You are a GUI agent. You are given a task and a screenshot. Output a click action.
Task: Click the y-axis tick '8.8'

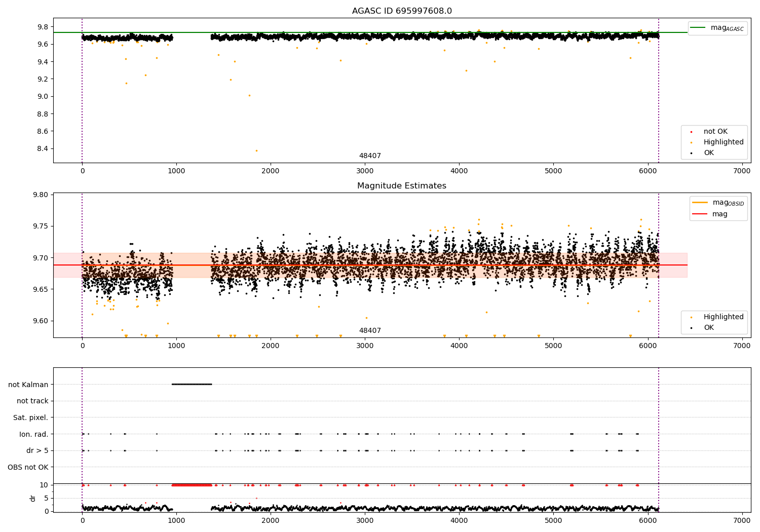coord(43,114)
